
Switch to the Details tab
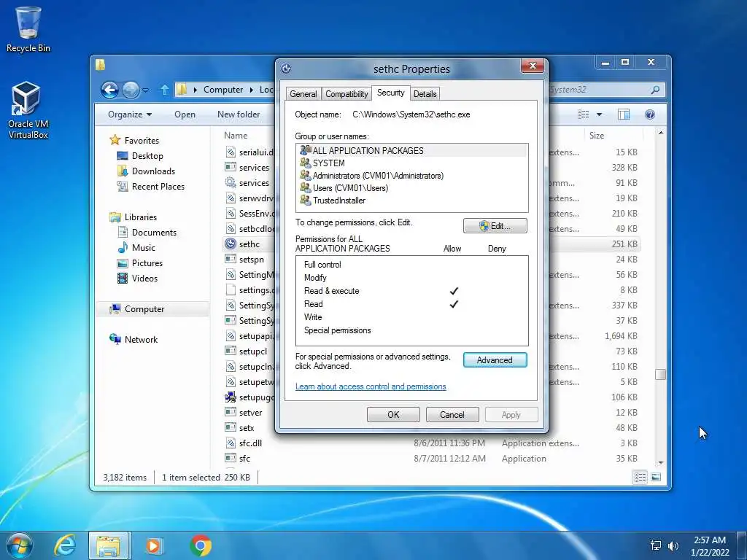pyautogui.click(x=425, y=94)
